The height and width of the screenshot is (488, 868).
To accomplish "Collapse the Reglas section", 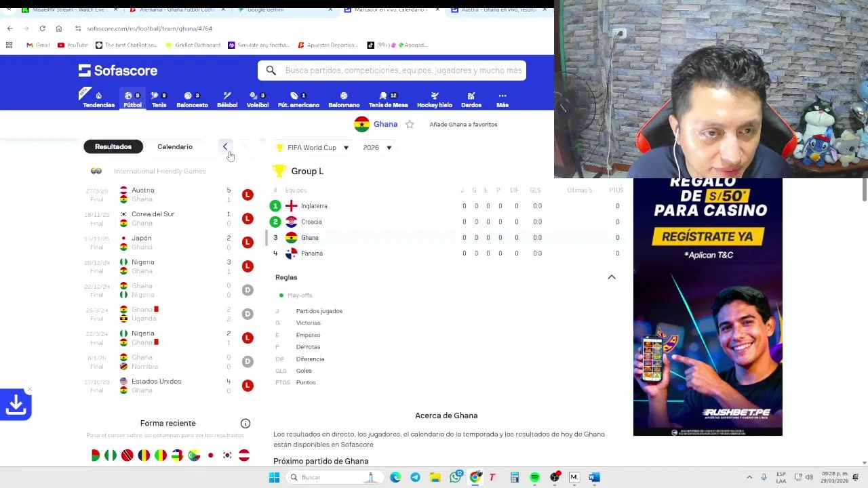I will 611,277.
